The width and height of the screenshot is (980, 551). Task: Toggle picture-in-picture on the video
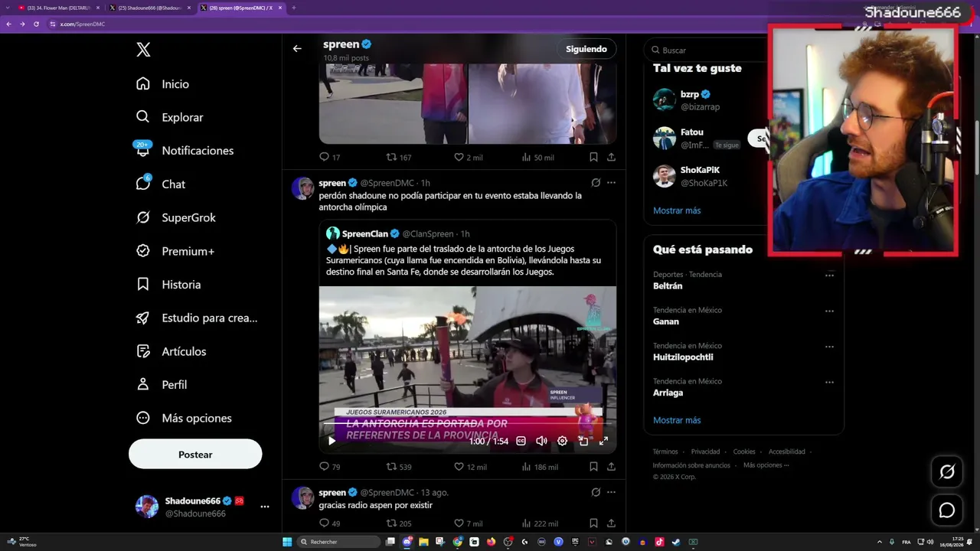pos(583,441)
